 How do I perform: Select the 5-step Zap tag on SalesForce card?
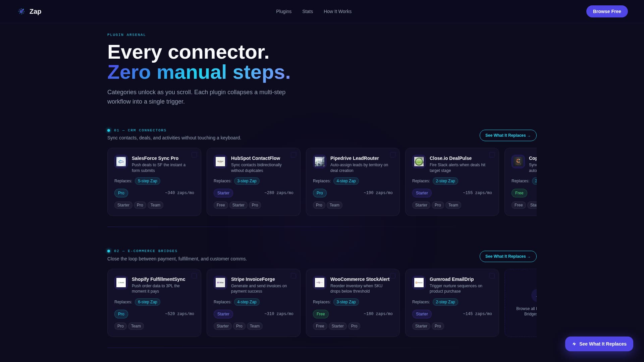148,181
